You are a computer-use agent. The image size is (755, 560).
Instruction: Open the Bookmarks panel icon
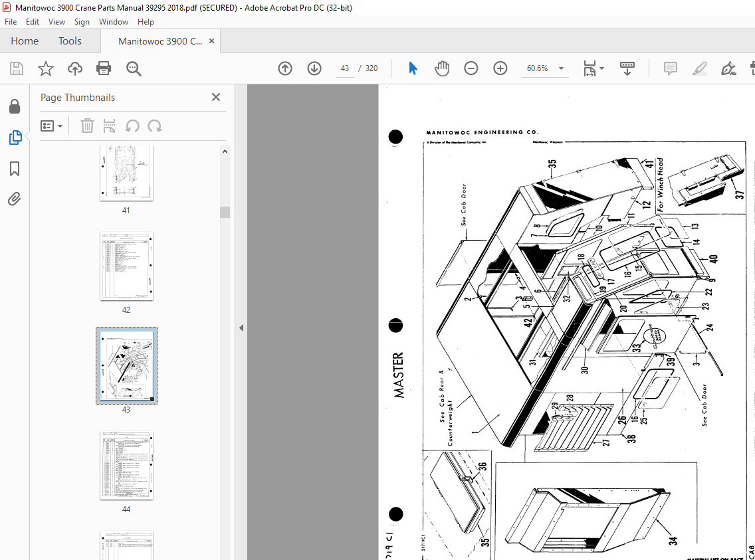tap(15, 168)
